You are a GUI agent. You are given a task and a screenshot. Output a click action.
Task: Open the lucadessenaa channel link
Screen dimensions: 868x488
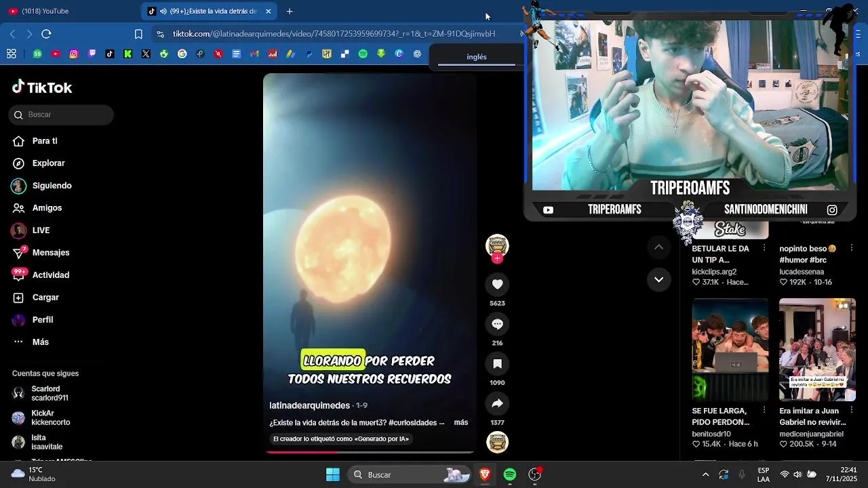(802, 272)
